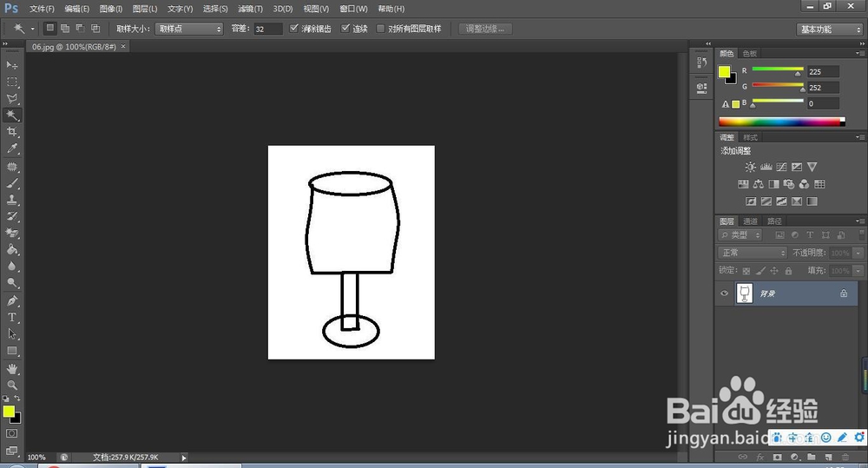Select the Move tool
This screenshot has width=868, height=468.
click(x=11, y=65)
